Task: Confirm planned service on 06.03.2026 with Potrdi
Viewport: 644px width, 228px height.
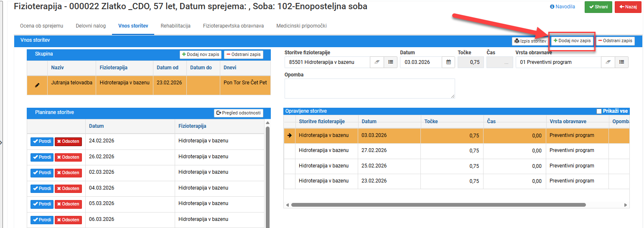Action: 42,220
